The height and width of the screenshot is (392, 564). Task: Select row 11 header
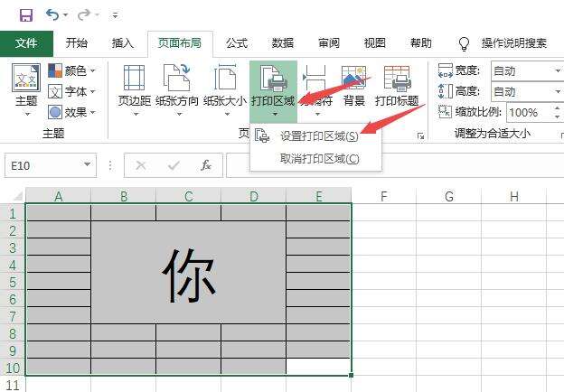click(x=13, y=385)
